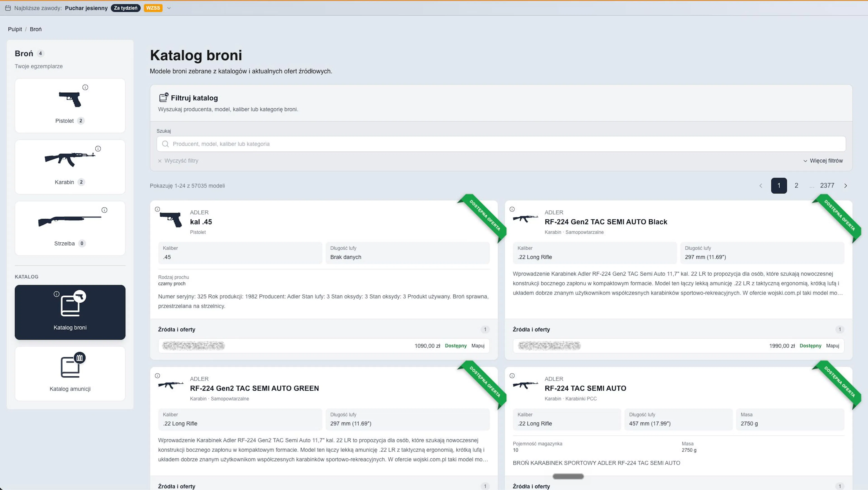Select the Katalog broni sidebar item
868x490 pixels.
tap(70, 312)
